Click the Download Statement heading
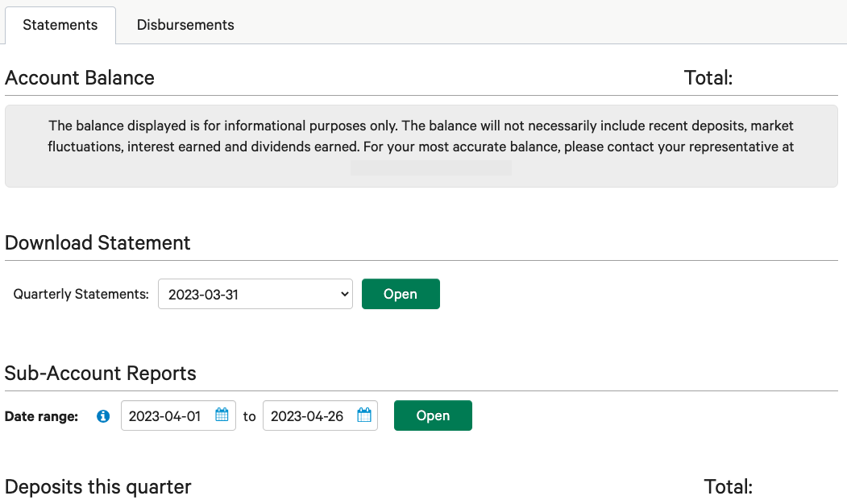The image size is (847, 504). click(98, 243)
